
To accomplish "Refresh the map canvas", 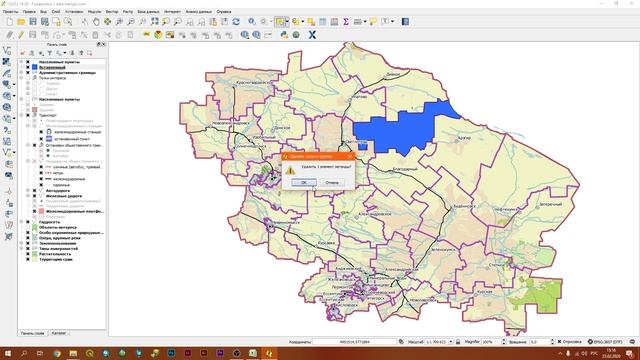I will [236, 22].
